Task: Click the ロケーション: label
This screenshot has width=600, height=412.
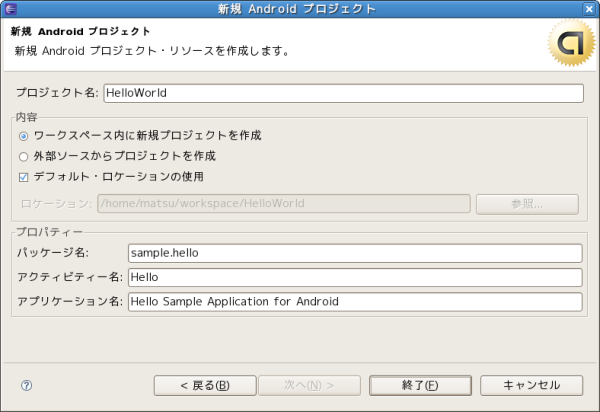Action: (57, 204)
